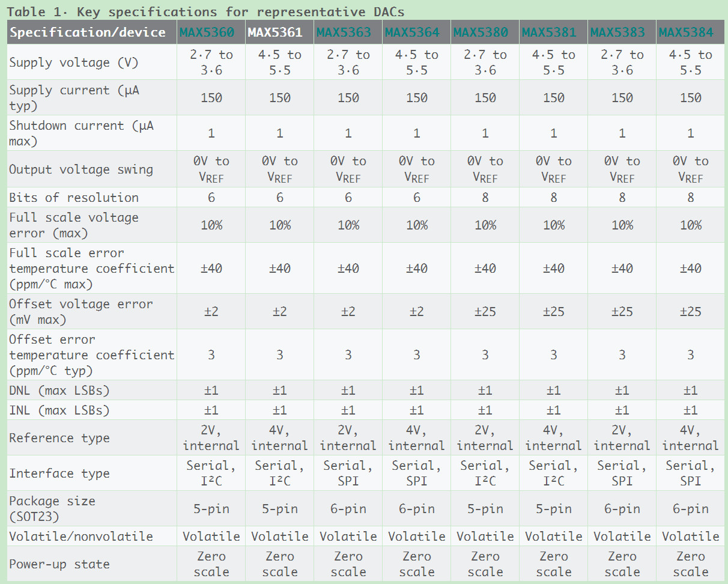Click MAX5384 supply voltage '4.5 to 5.5'
This screenshot has height=584, width=728.
690,62
